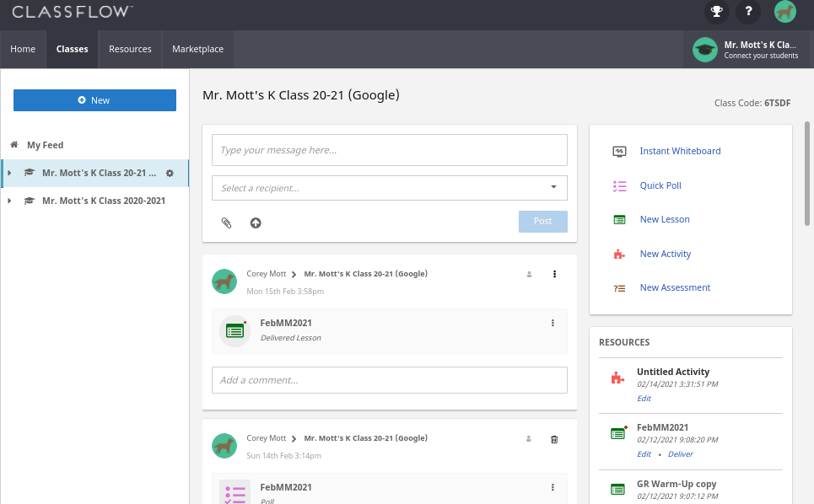Toggle student visibility on Corey Mott's Monday post

528,274
